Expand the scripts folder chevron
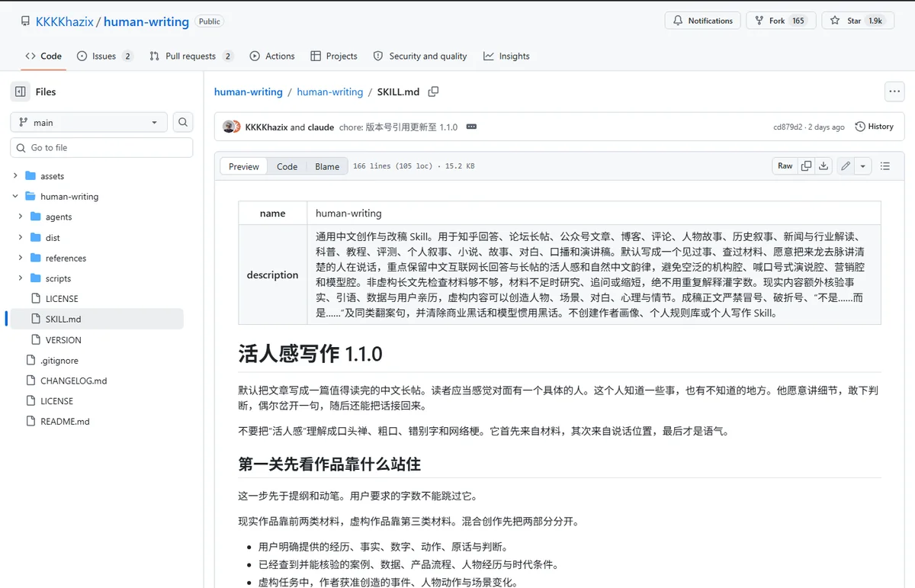 (x=21, y=278)
